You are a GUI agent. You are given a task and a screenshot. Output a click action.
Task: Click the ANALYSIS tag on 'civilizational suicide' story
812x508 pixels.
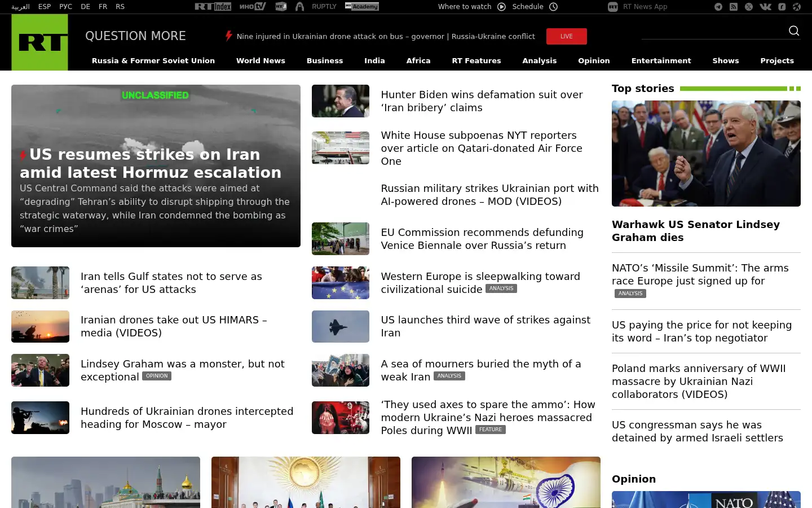pos(501,288)
